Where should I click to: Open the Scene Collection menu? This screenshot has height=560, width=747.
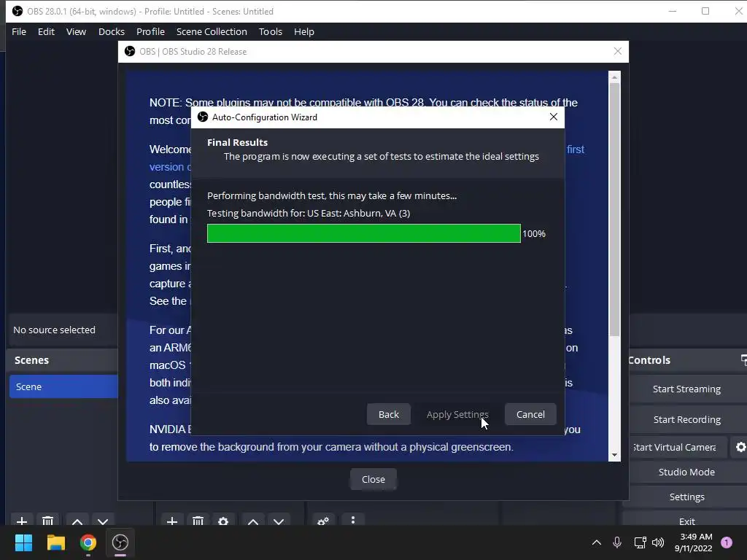pyautogui.click(x=212, y=31)
